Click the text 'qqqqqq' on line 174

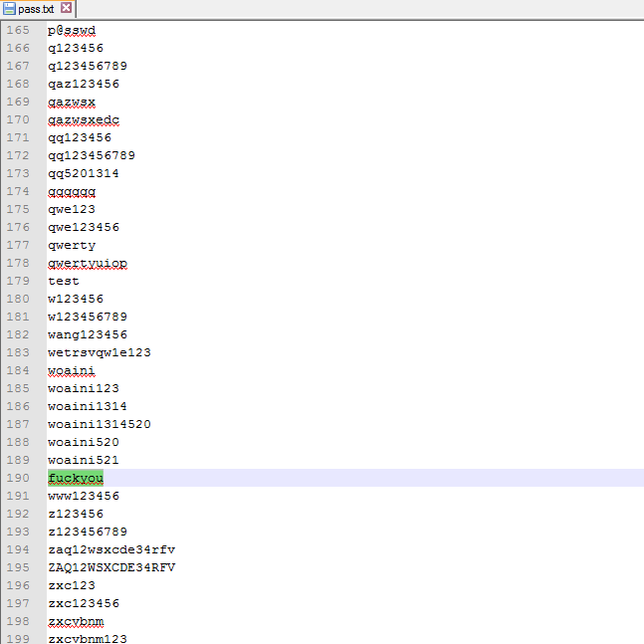click(x=72, y=191)
